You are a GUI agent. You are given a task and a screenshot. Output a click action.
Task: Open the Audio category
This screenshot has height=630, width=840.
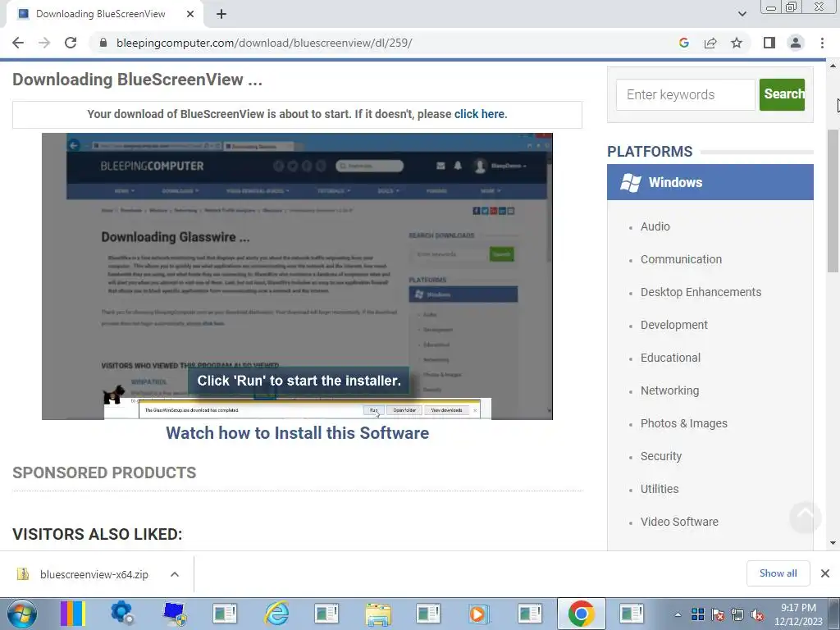[655, 226]
